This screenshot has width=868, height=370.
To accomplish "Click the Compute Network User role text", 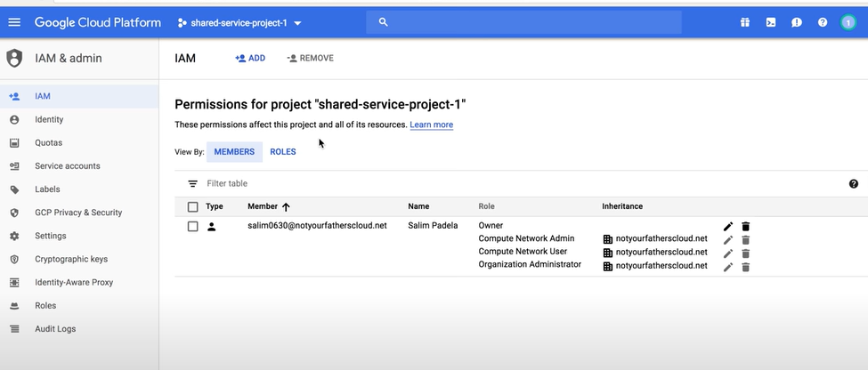I will click(x=523, y=252).
